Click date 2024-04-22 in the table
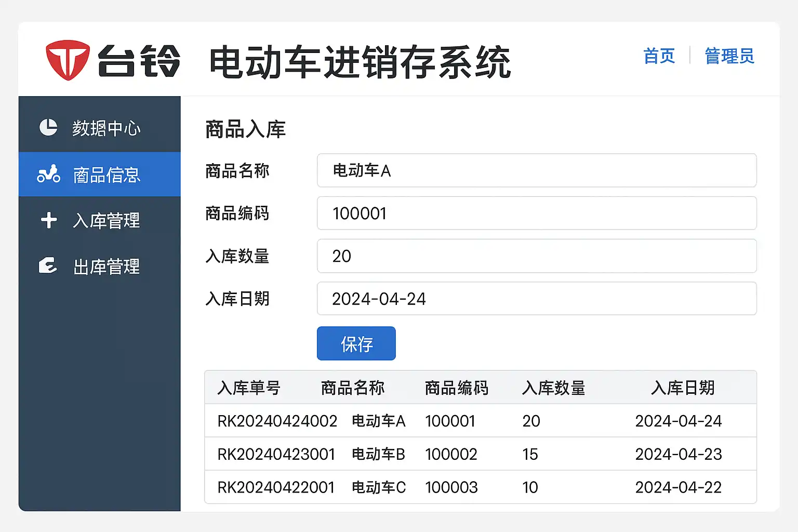Image resolution: width=798 pixels, height=532 pixels. [x=679, y=487]
